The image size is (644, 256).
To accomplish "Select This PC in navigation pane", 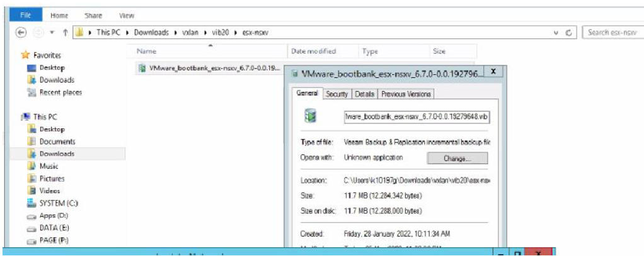I will 45,117.
